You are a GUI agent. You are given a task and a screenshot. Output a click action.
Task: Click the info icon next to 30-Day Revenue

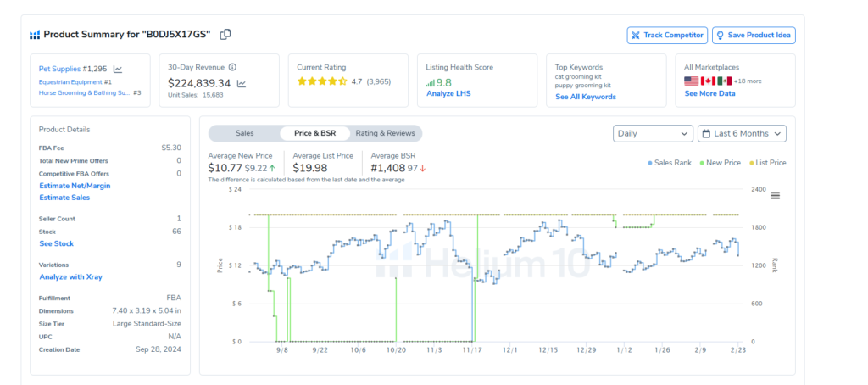point(232,67)
